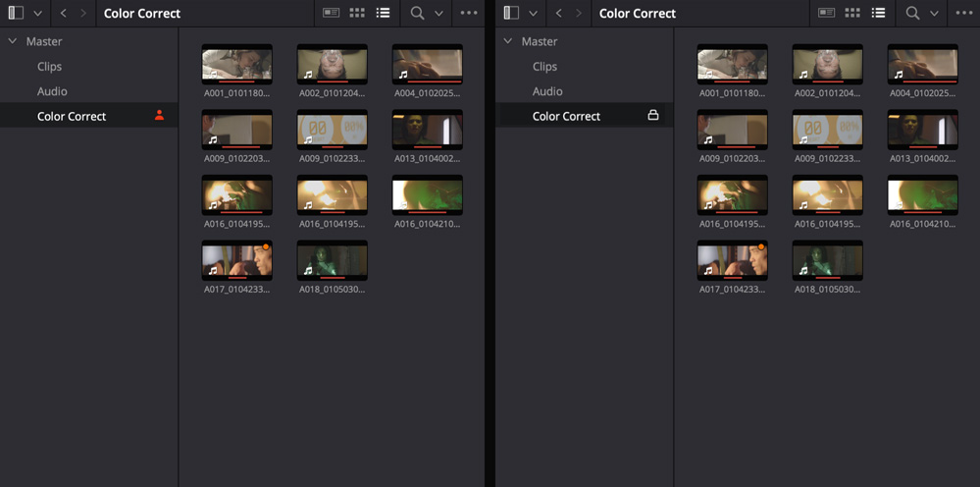The width and height of the screenshot is (980, 487).
Task: Open left panel options menu (three dots)
Action: (469, 13)
